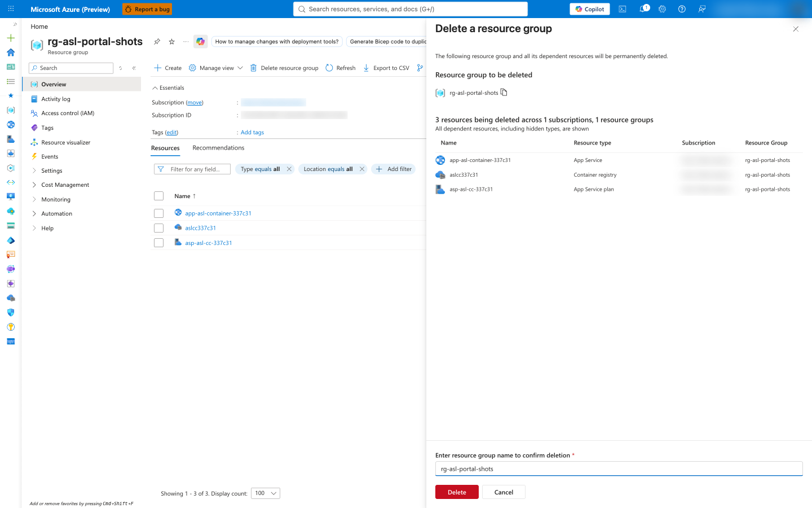Add resource group to favorites star
The image size is (812, 508).
pos(171,42)
